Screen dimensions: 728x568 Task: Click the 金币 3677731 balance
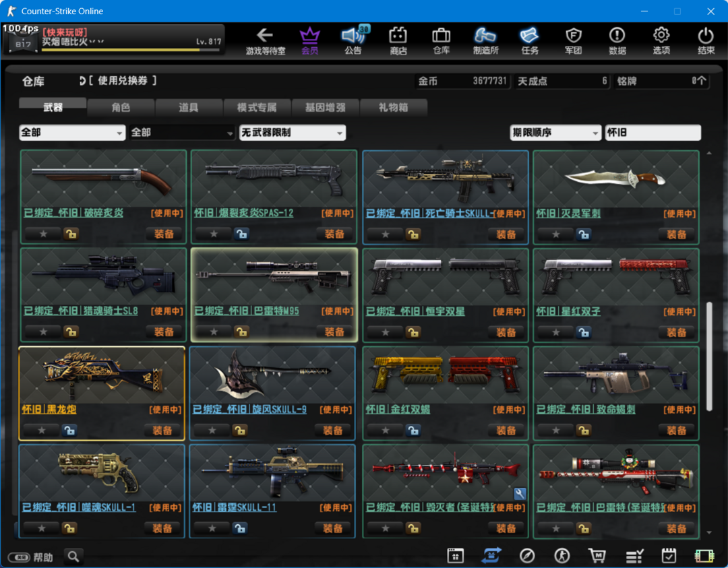coord(462,82)
